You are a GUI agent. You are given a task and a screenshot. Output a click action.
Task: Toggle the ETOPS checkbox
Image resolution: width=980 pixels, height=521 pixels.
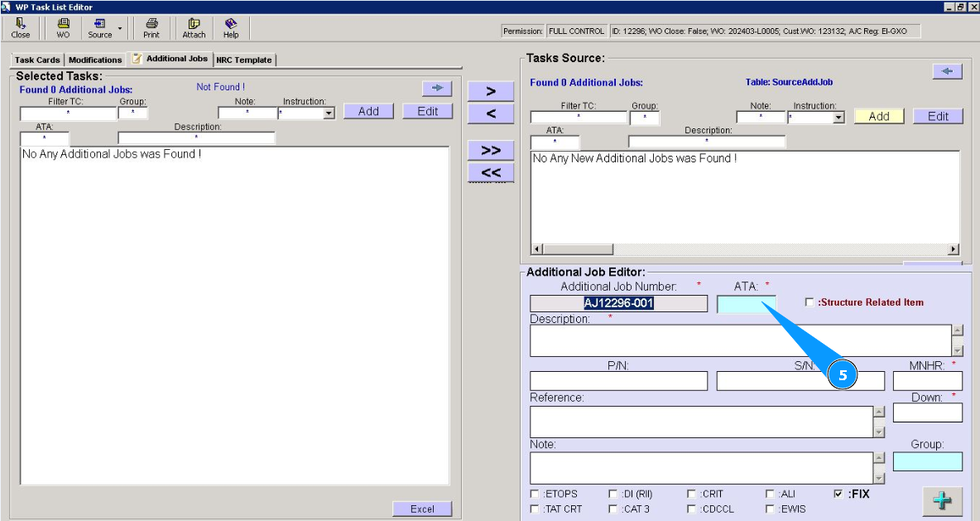coord(534,494)
